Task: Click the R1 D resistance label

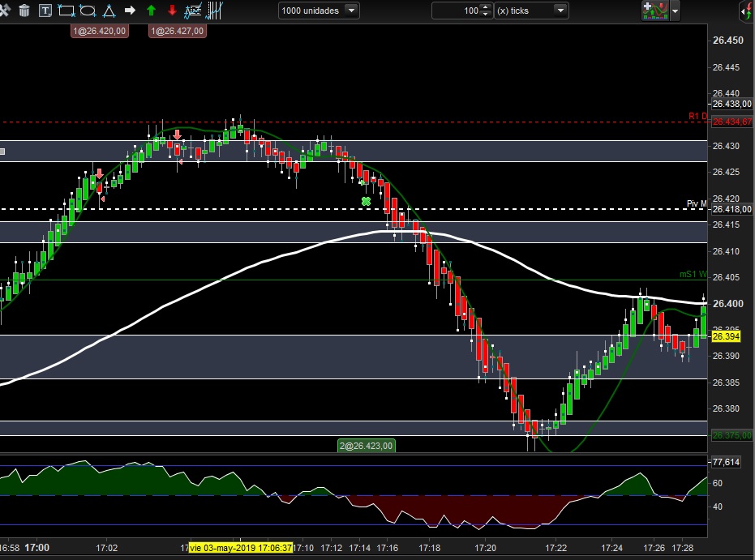Action: tap(697, 116)
